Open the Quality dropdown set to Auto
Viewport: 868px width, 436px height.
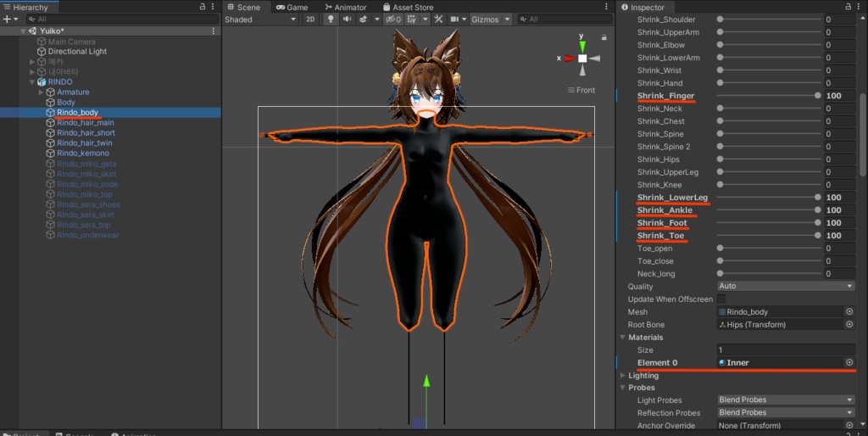point(785,287)
